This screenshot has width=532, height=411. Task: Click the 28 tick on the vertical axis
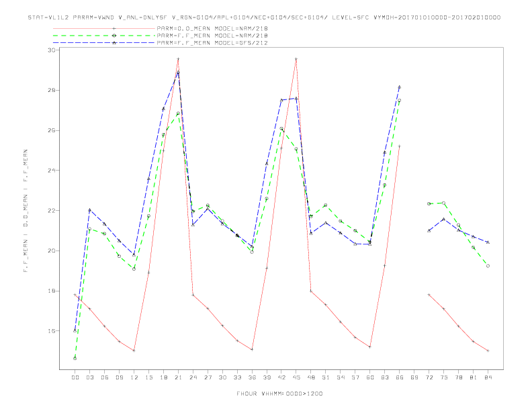tap(52, 90)
